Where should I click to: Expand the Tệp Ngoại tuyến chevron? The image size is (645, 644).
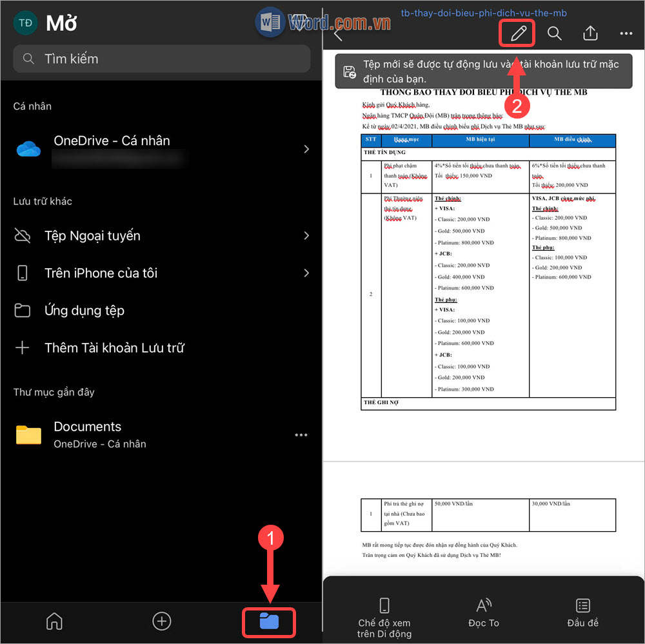pos(306,236)
